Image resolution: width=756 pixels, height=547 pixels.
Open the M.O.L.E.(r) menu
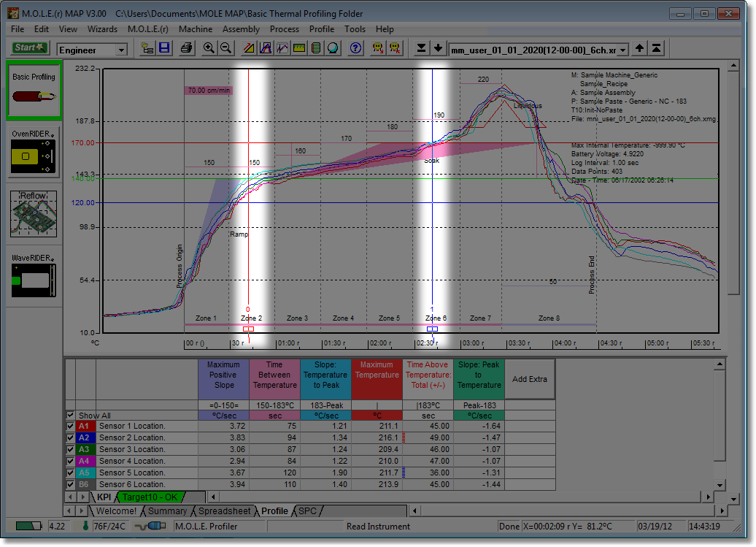(x=148, y=29)
